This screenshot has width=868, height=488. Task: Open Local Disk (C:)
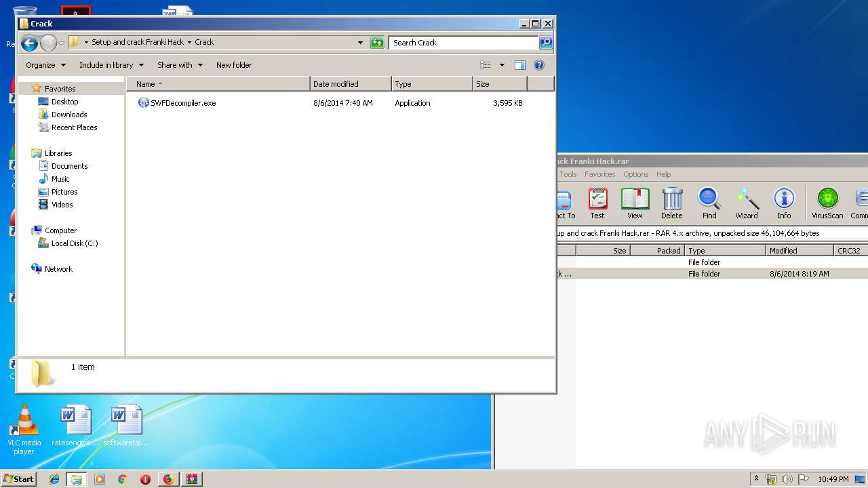coord(75,243)
